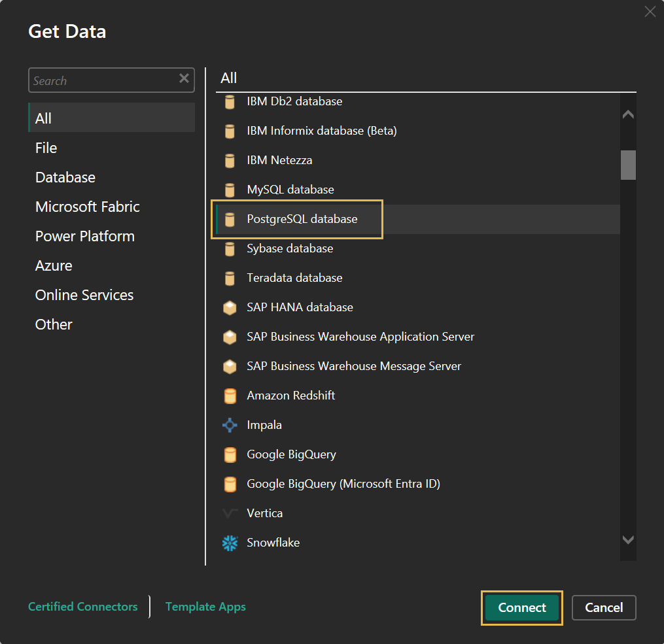Select the File category

[112, 148]
